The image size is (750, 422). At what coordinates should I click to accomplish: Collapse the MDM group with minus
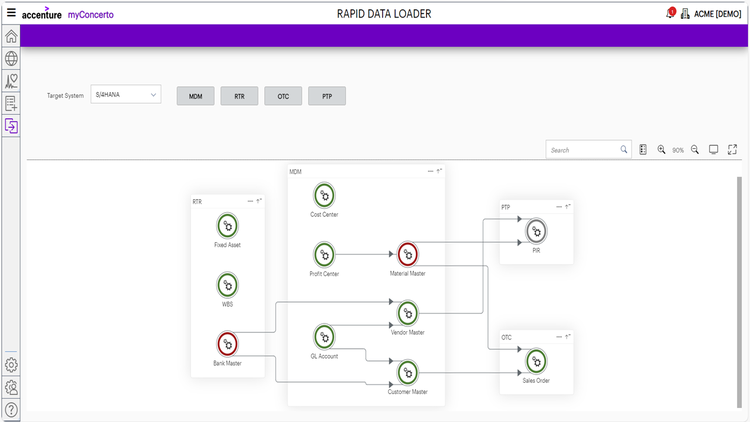click(430, 171)
